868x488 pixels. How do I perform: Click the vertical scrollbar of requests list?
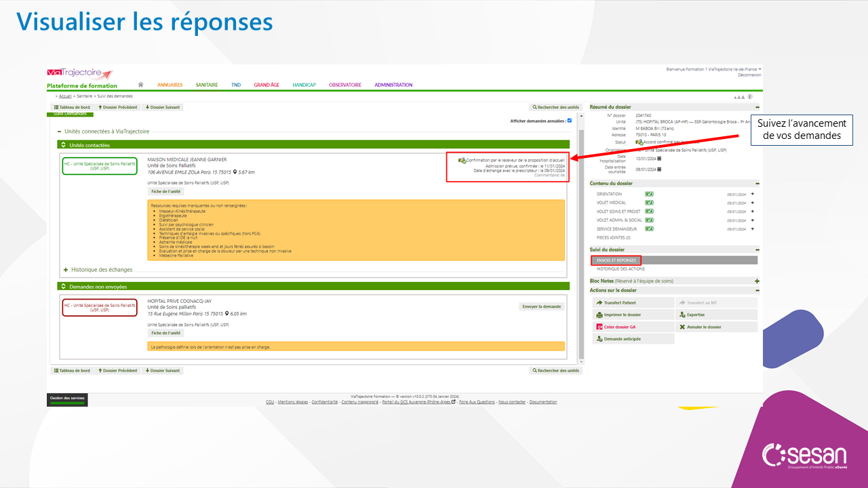[x=580, y=237]
